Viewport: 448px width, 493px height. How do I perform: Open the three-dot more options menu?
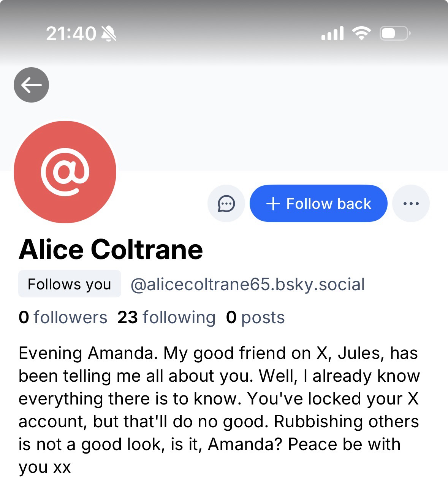pos(411,204)
